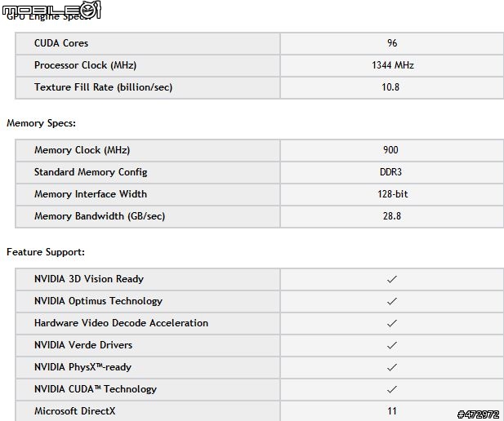The image size is (504, 421).
Task: Click the Feature Support heading
Action: [46, 252]
